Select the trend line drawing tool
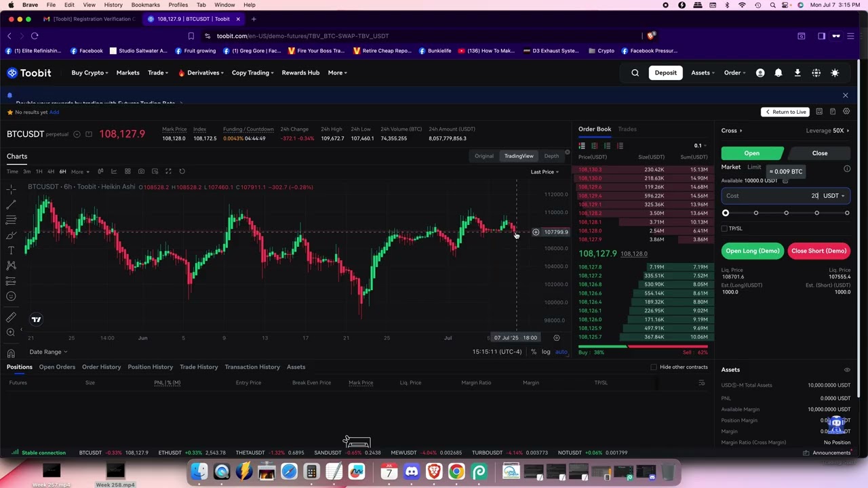Image resolution: width=868 pixels, height=488 pixels. tap(11, 204)
